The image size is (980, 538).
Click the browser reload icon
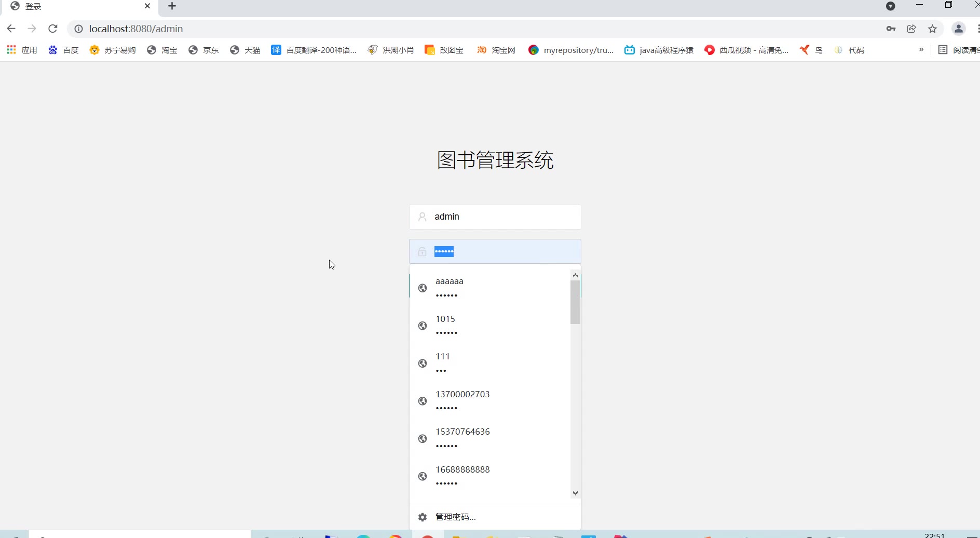click(x=52, y=29)
